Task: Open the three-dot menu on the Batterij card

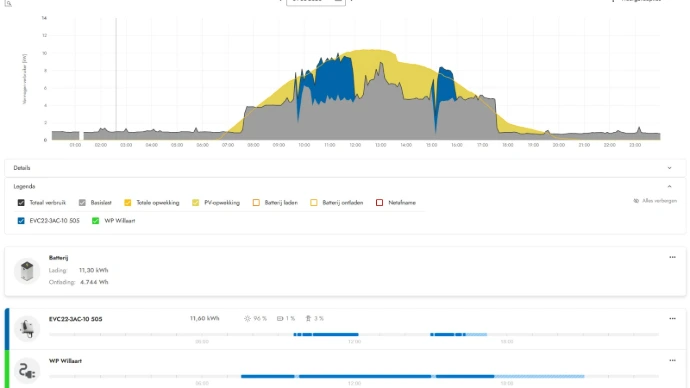Action: click(672, 257)
